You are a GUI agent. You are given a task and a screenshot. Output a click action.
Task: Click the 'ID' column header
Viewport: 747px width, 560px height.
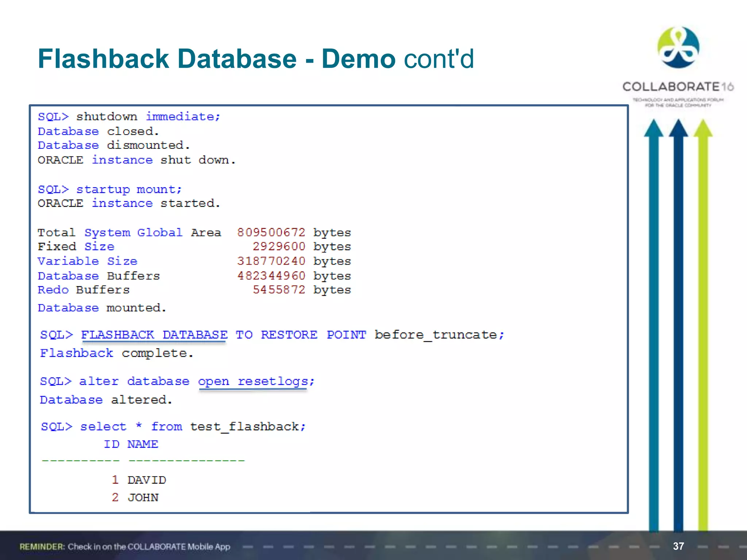coord(112,444)
